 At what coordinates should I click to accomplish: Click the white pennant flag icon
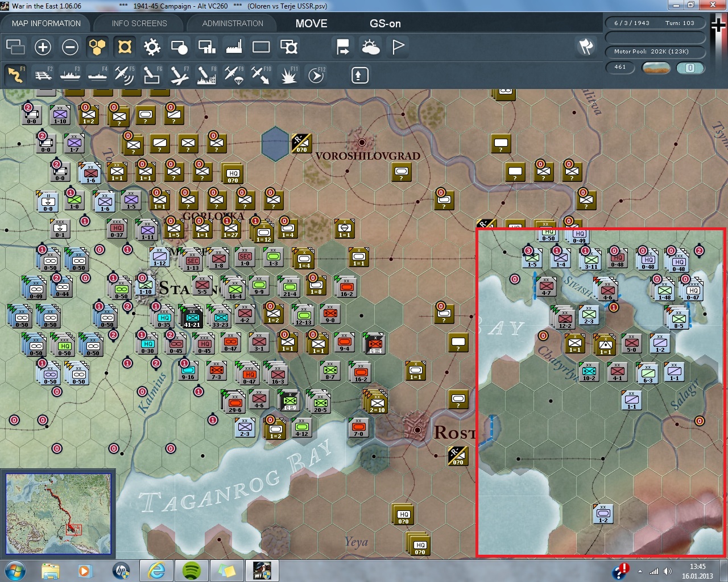(398, 47)
